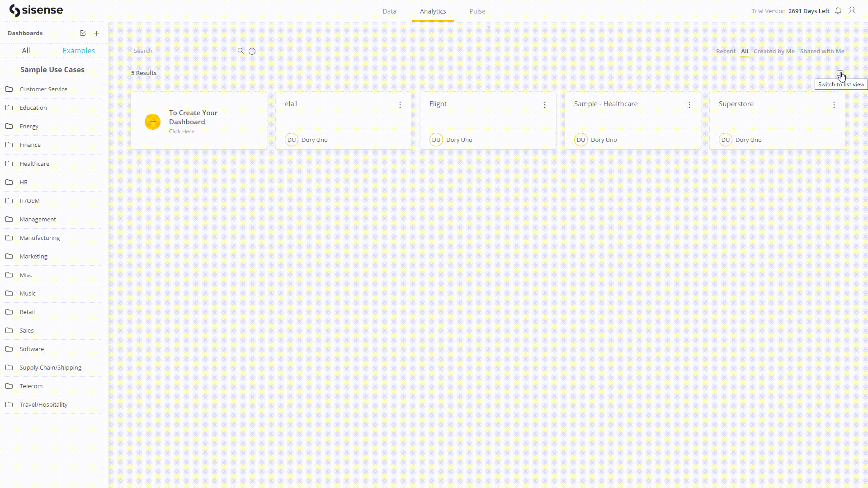
Task: Open the search info icon
Action: pos(252,51)
